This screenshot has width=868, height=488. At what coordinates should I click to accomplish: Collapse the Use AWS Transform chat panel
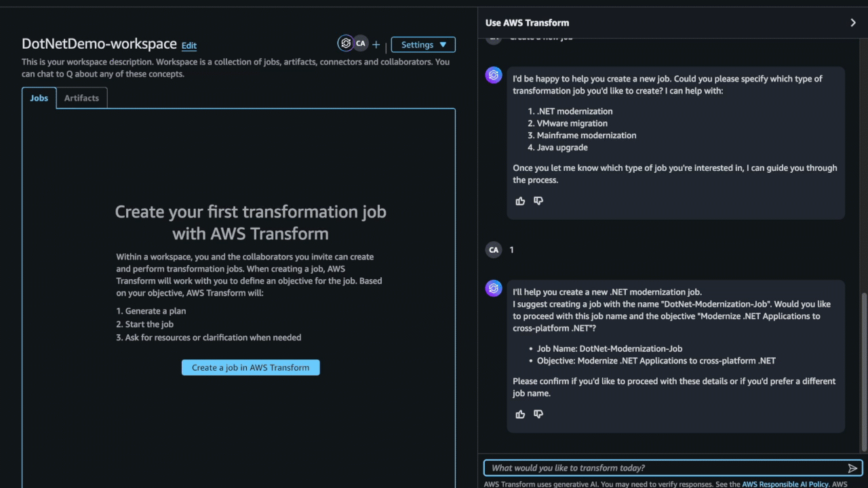tap(853, 22)
